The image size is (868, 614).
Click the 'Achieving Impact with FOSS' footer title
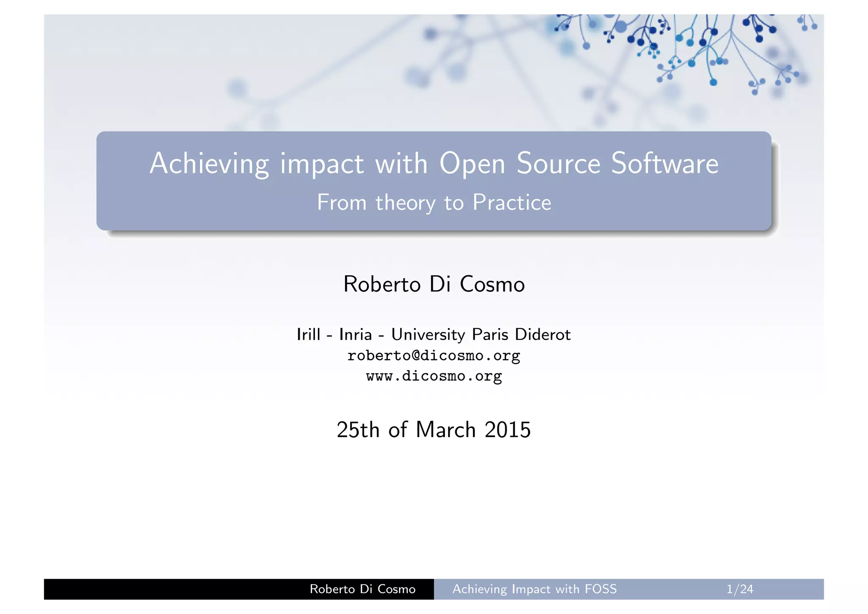[x=534, y=589]
